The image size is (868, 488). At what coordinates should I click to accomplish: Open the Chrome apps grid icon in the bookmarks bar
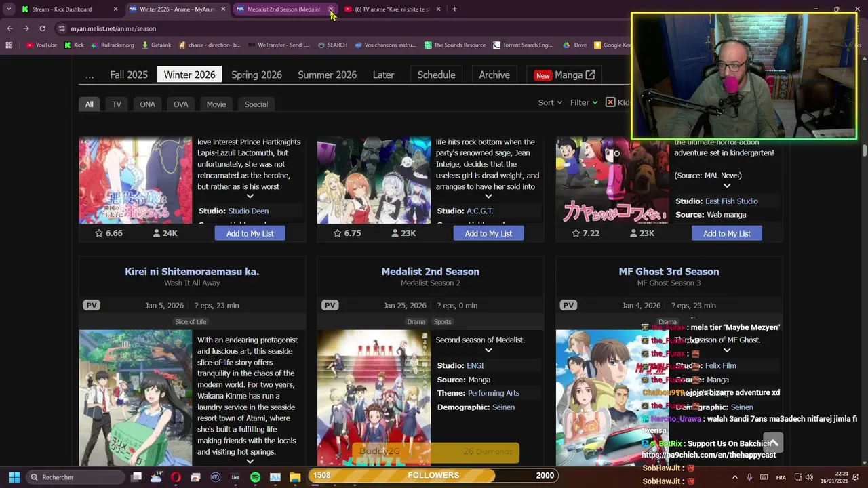point(9,45)
